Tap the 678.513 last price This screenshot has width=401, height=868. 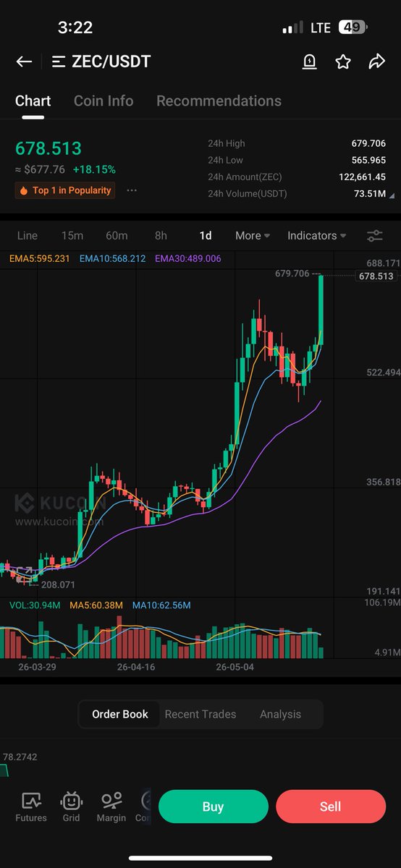(48, 148)
